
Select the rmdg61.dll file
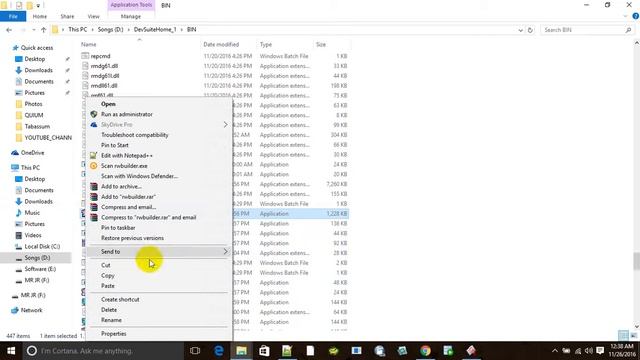(104, 66)
